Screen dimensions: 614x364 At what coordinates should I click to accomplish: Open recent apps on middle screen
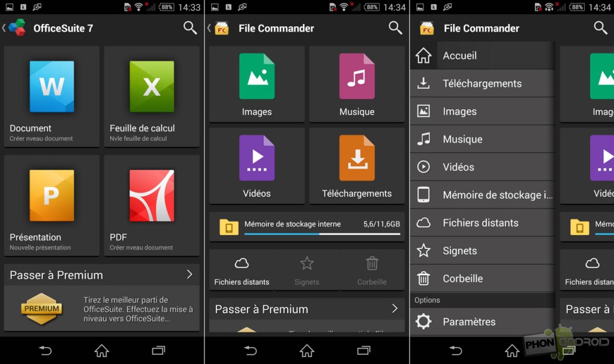(364, 350)
